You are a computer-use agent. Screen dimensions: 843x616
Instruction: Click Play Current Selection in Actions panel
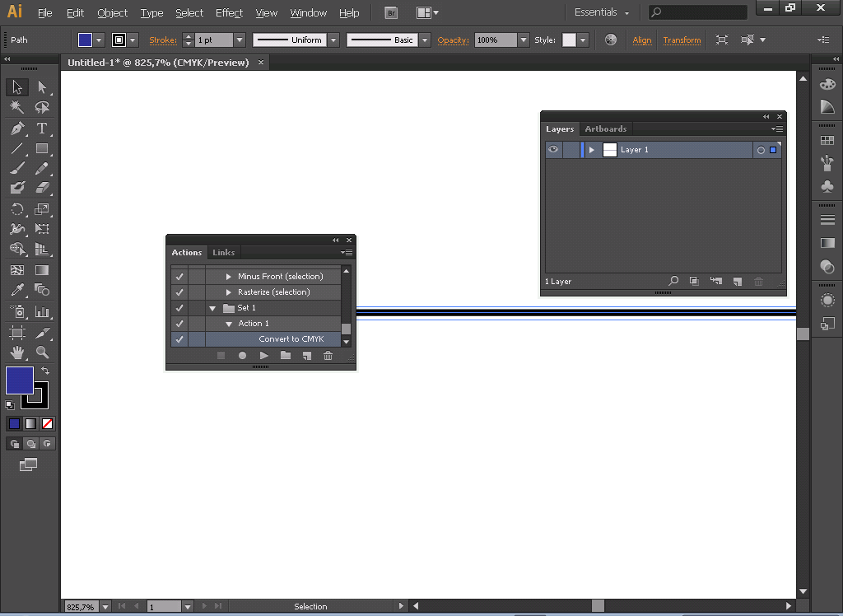pyautogui.click(x=264, y=356)
